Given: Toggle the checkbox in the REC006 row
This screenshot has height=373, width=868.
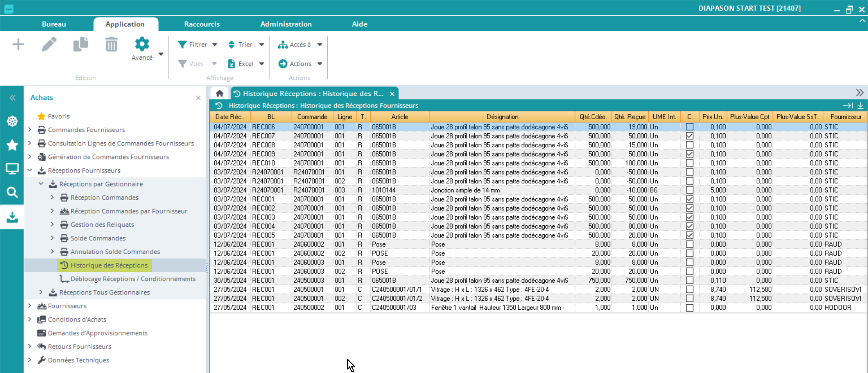Looking at the screenshot, I should 689,127.
